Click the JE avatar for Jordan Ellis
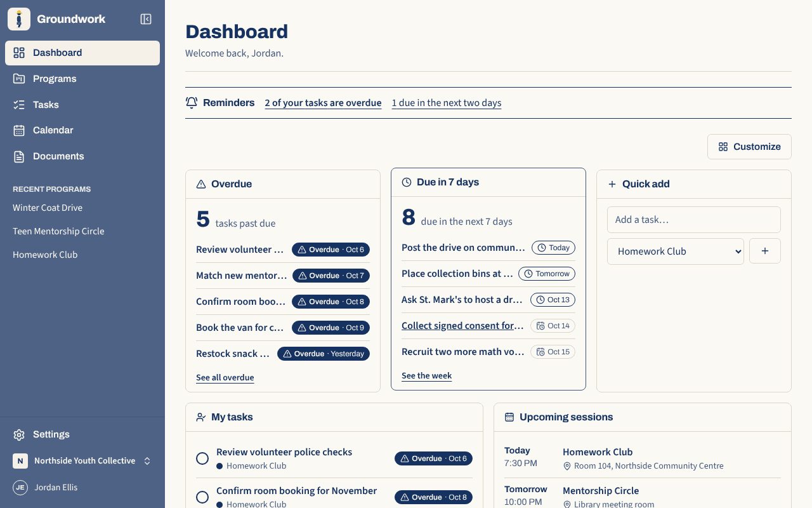 [x=20, y=488]
